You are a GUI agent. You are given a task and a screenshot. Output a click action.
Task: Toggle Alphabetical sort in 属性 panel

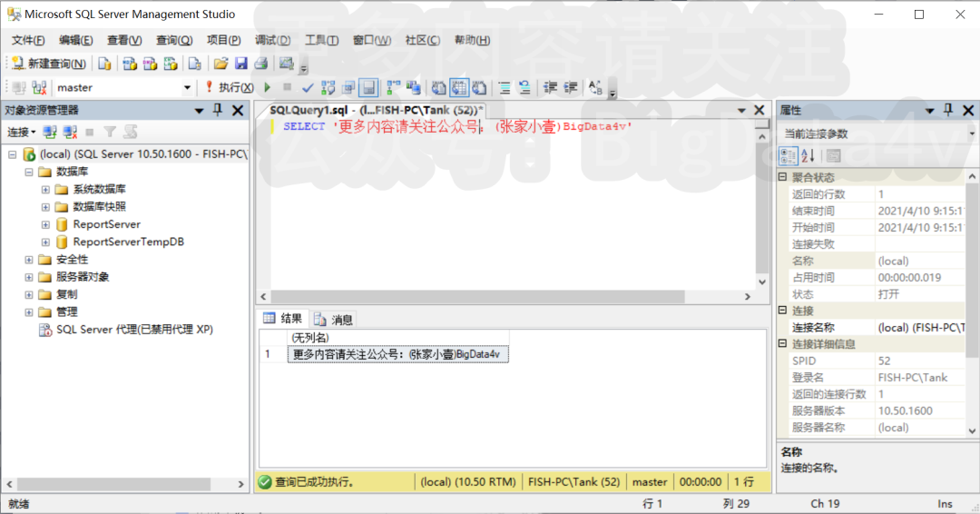click(808, 155)
